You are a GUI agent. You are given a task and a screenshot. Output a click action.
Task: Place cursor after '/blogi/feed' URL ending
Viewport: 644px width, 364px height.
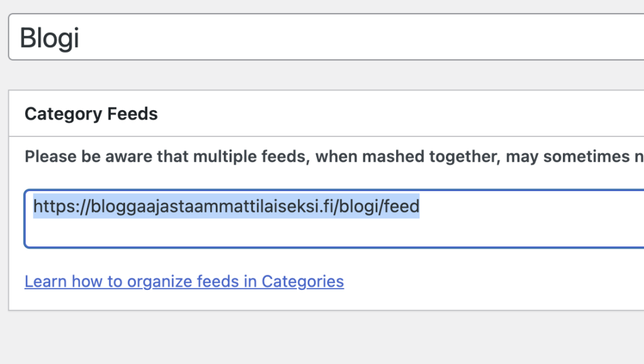tap(419, 206)
